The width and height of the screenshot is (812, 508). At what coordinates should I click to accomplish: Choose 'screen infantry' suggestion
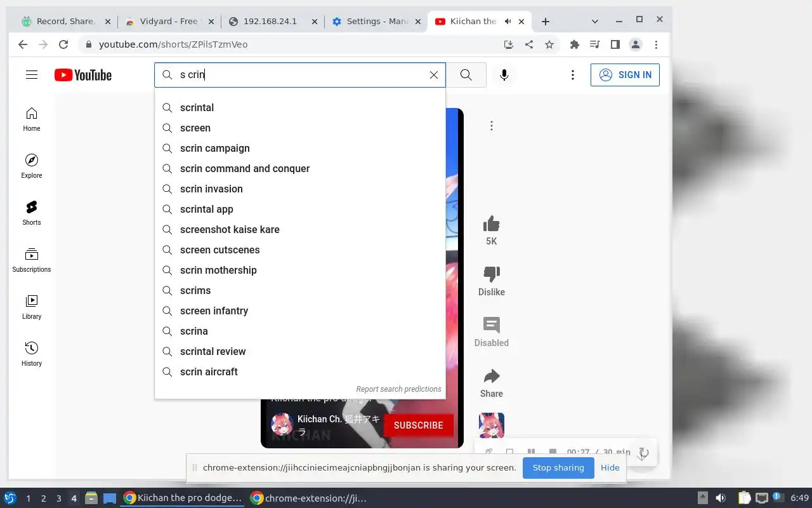coord(300,311)
